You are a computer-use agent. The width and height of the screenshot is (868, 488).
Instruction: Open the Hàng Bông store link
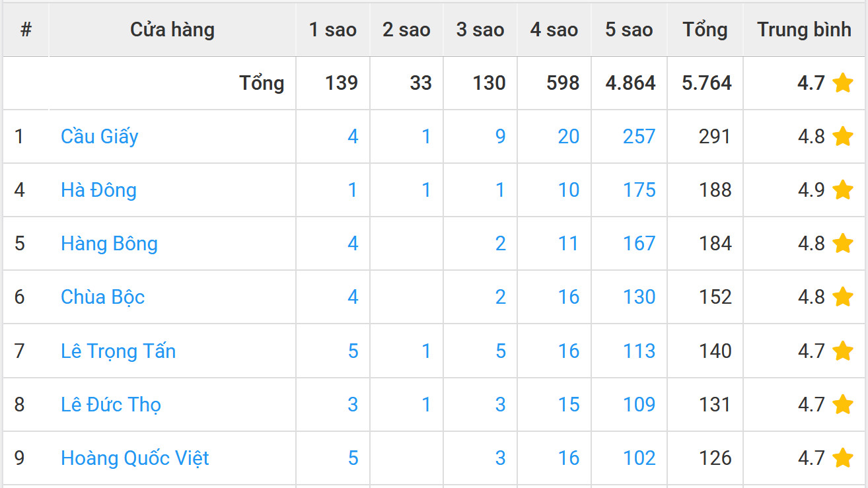coord(109,244)
